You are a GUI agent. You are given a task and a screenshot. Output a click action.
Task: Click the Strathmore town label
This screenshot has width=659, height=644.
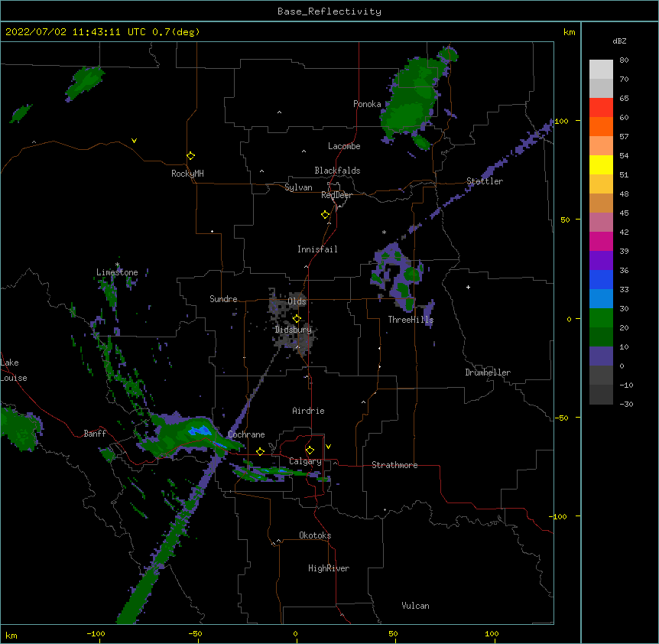394,465
